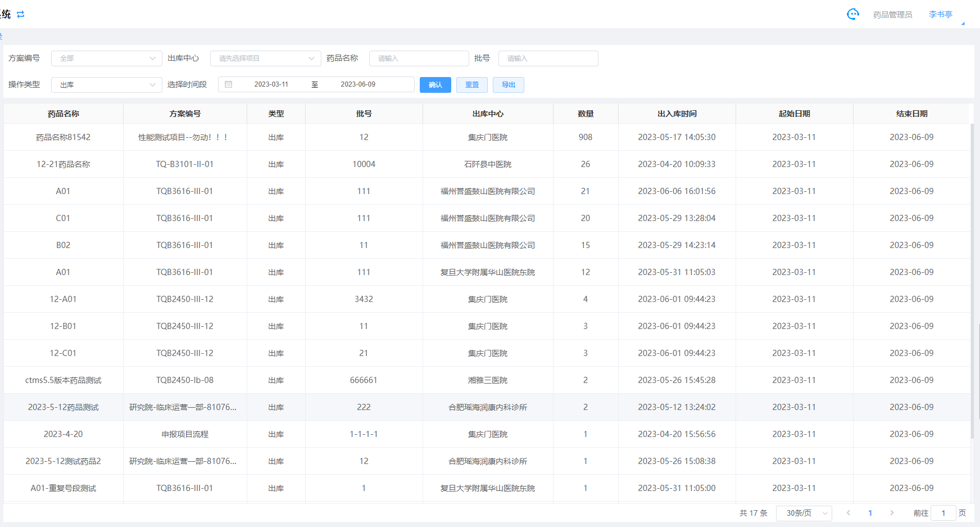
Task: Click the 前往 page number input
Action: [943, 513]
